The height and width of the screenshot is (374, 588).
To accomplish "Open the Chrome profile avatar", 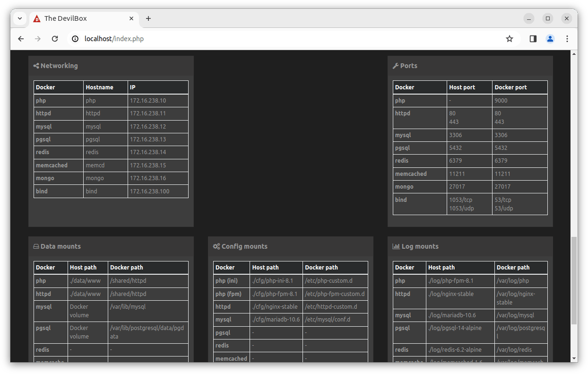I will click(550, 39).
